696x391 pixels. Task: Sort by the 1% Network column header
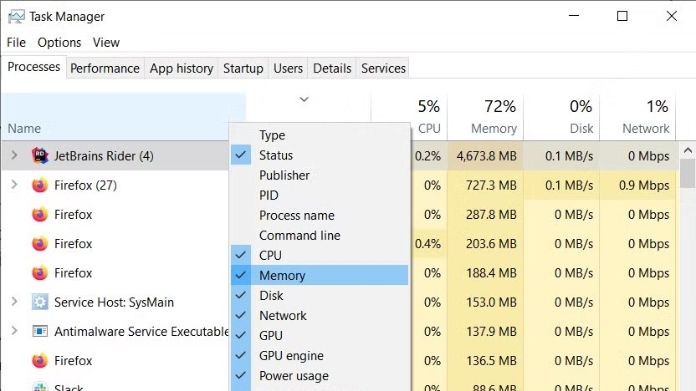tap(638, 117)
